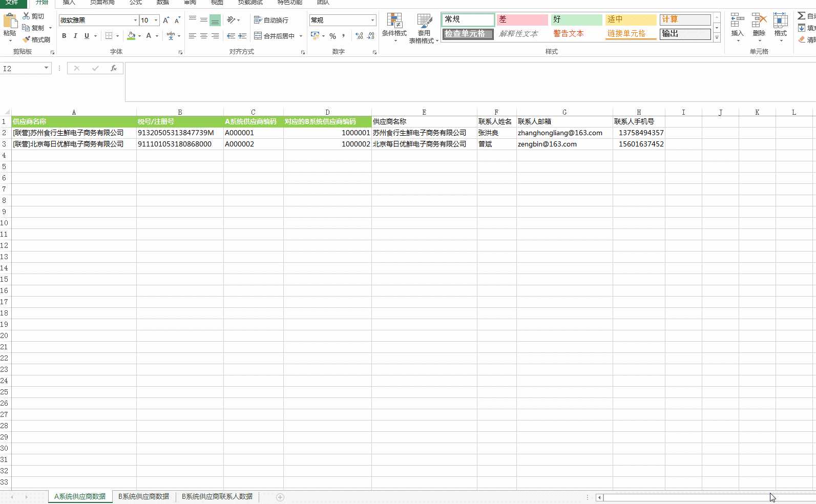The height and width of the screenshot is (504, 816).
Task: Toggle top vertical alignment
Action: tap(193, 20)
